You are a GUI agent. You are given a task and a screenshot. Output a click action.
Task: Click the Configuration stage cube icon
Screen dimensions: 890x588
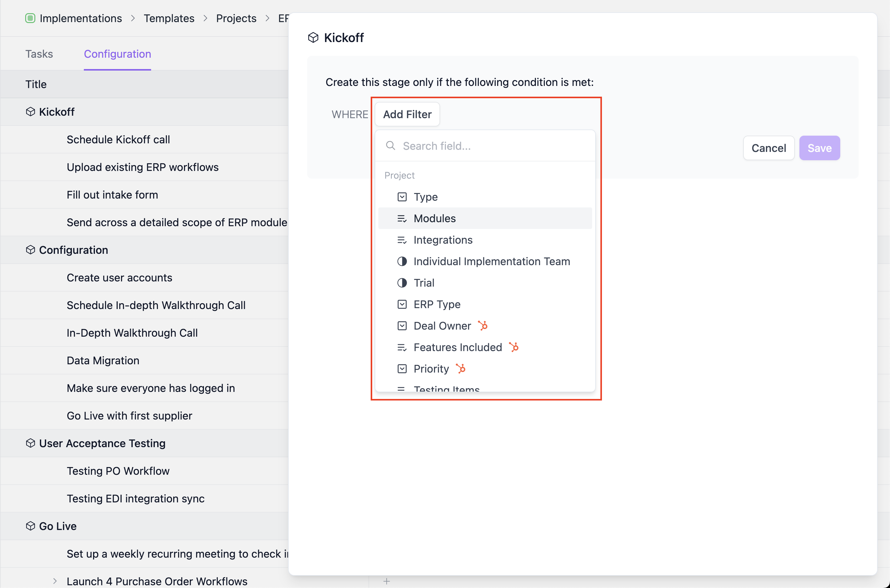click(x=30, y=250)
